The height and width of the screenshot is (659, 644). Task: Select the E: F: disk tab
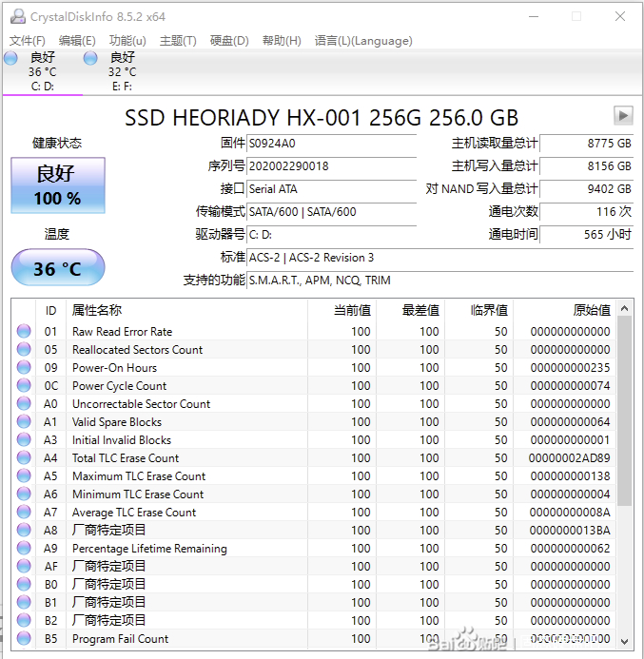[x=123, y=72]
